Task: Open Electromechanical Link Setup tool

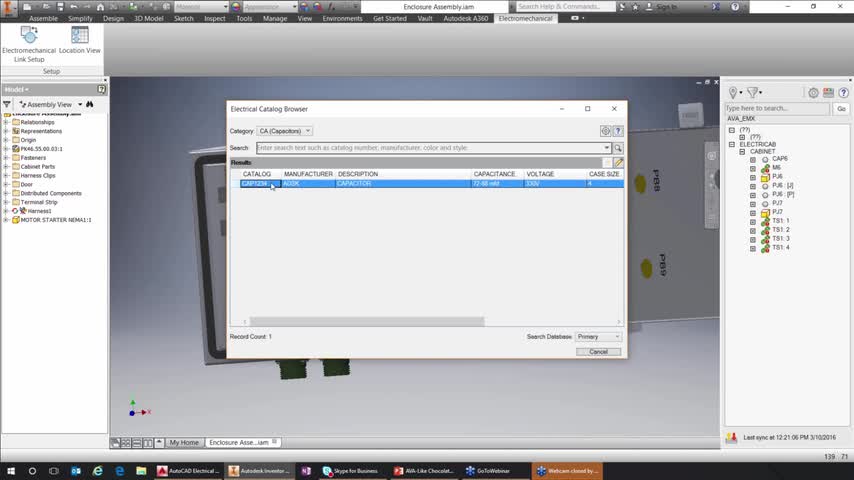Action: (x=29, y=44)
